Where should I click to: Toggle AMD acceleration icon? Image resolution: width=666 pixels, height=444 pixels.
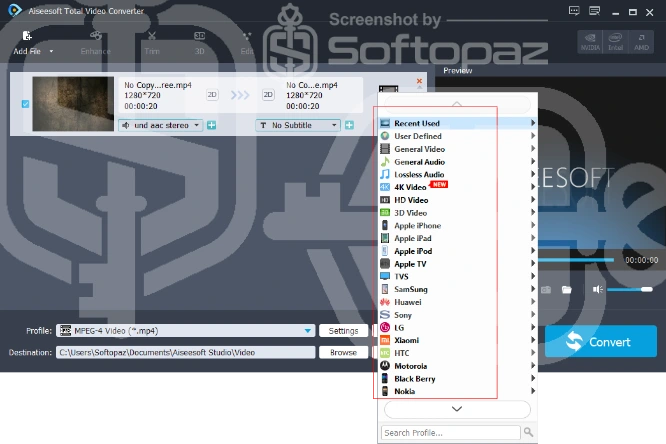point(641,42)
